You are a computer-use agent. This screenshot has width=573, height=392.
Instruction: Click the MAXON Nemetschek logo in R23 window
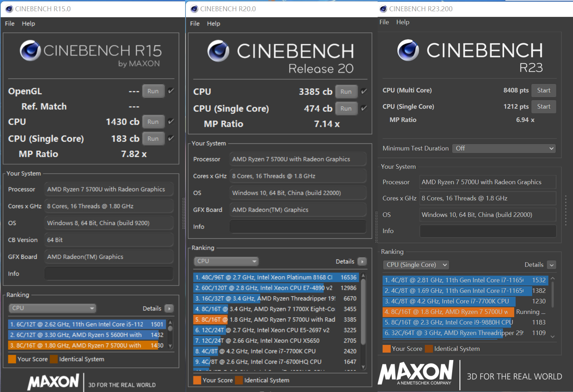coord(416,373)
